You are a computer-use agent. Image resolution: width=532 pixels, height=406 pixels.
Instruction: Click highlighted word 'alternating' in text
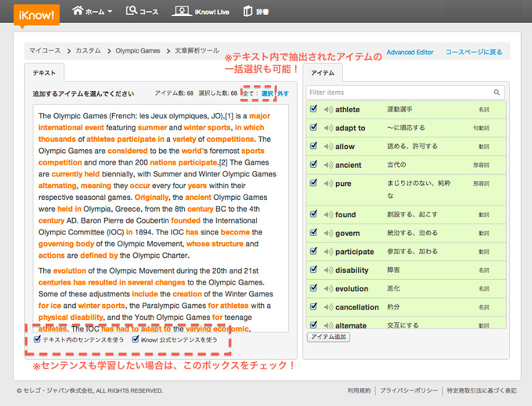coord(58,186)
